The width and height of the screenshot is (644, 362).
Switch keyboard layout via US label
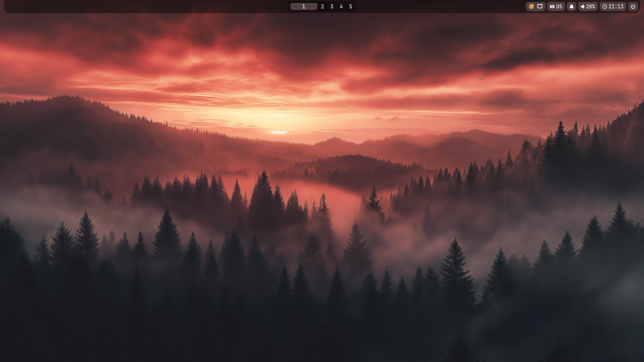click(559, 6)
